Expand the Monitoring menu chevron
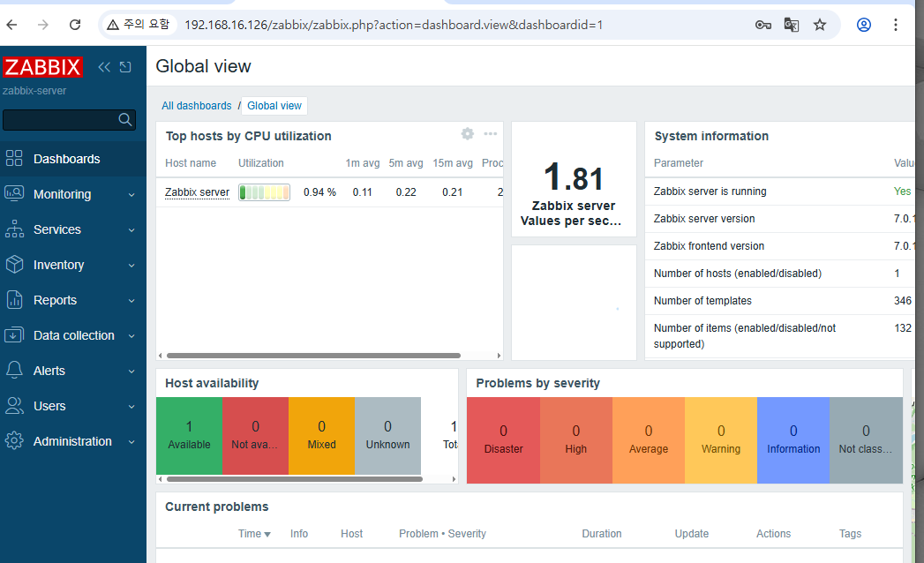Screen dimensions: 924x563 click(131, 195)
